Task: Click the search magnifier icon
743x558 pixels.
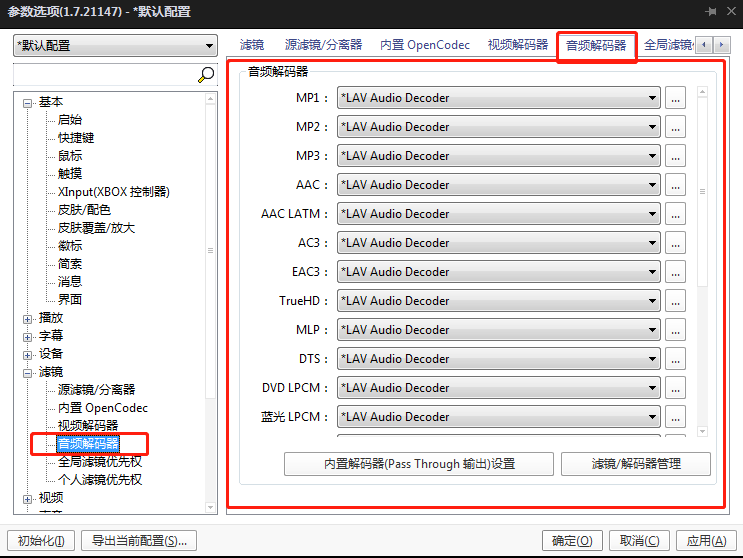Action: [206, 75]
